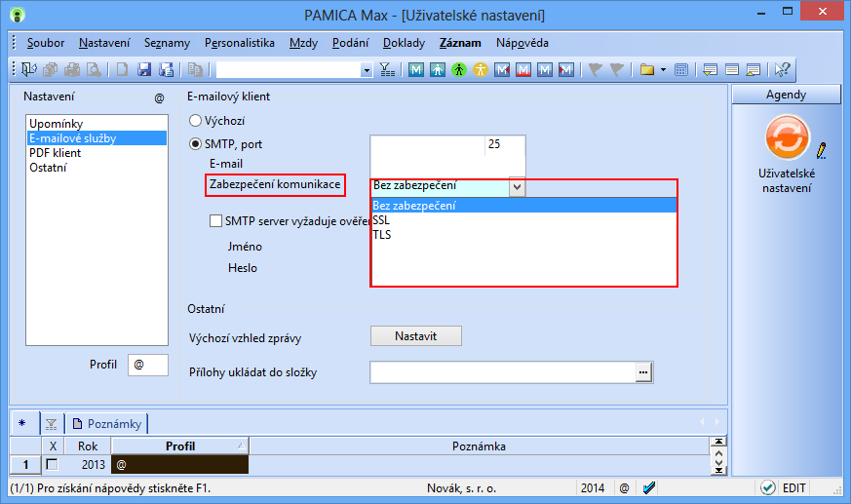The height and width of the screenshot is (504, 851).
Task: Open the Záznam menu
Action: coord(460,43)
